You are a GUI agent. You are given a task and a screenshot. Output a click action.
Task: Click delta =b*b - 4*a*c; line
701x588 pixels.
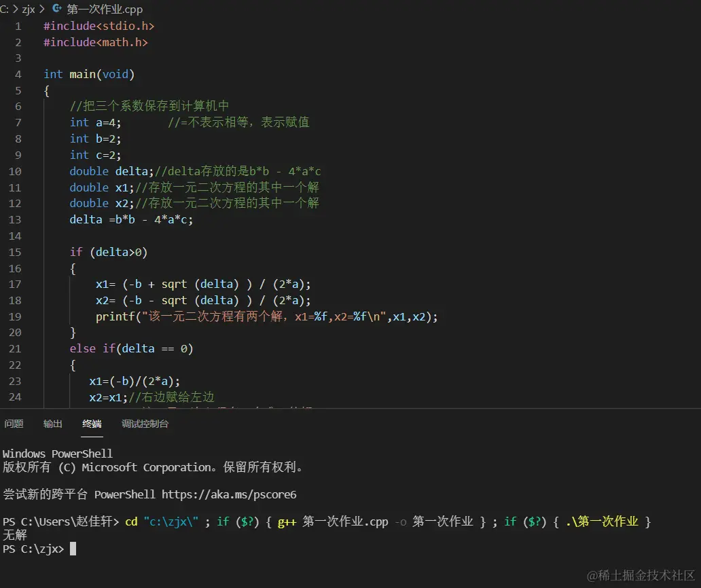pyautogui.click(x=132, y=219)
